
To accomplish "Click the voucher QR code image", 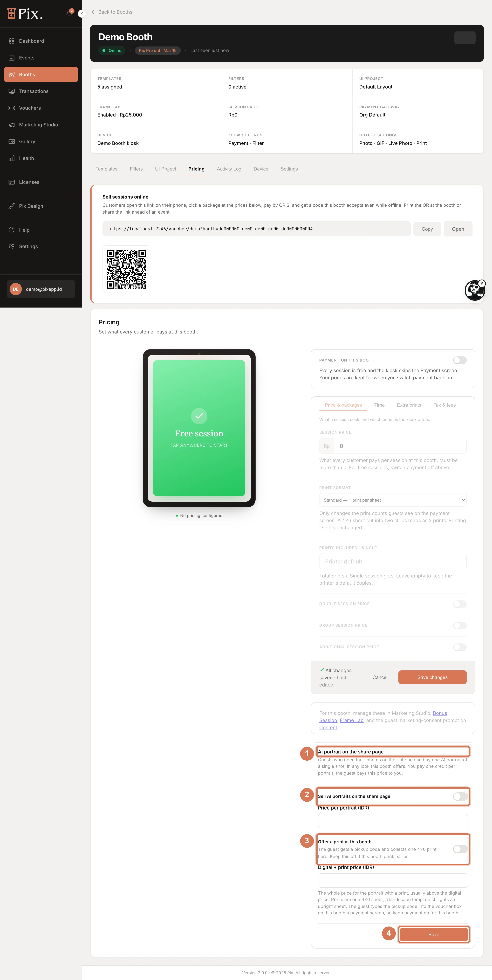I will (x=126, y=269).
